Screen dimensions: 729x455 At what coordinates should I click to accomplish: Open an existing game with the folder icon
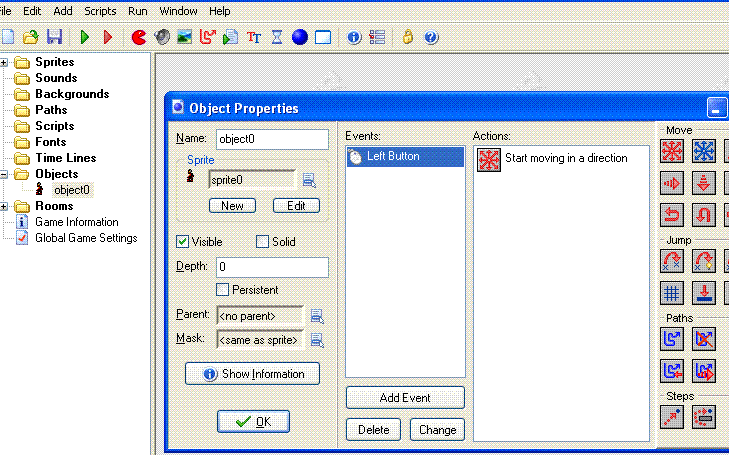30,37
